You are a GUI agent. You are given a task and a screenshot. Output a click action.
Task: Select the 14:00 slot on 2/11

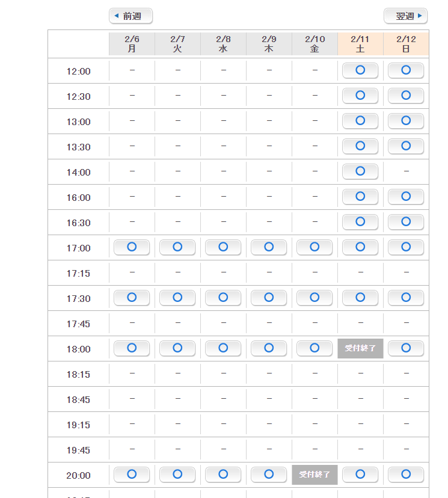click(x=360, y=171)
